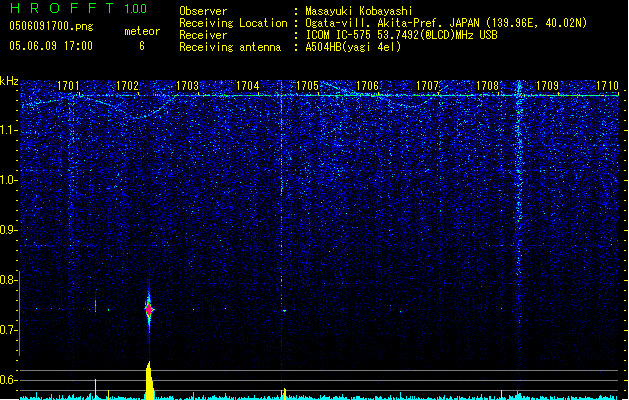The width and height of the screenshot is (629, 400).
Task: Click the small red echo mark after 1701
Action: tap(95, 307)
